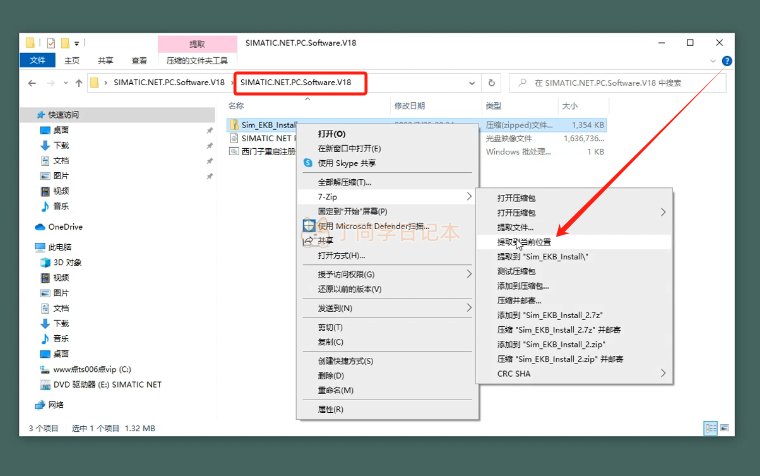The image size is (760, 476).
Task: Click the Skype icon beside 使用 Skype 共享
Action: pos(308,163)
